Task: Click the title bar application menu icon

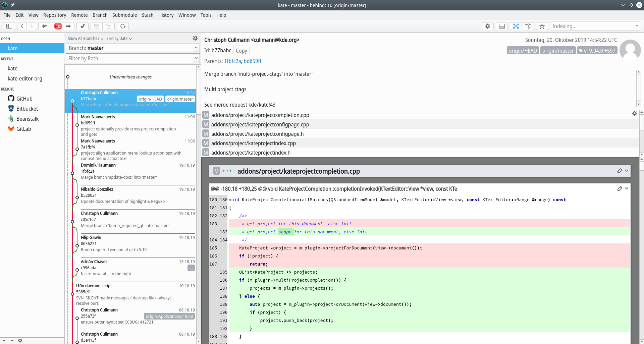Action: 5,5
